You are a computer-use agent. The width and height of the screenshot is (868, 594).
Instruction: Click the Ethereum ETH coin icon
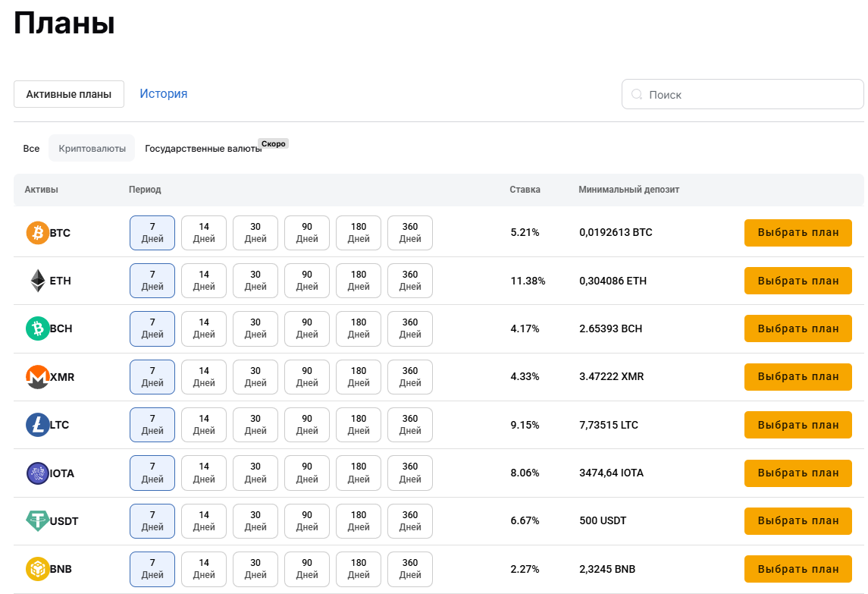pyautogui.click(x=38, y=281)
